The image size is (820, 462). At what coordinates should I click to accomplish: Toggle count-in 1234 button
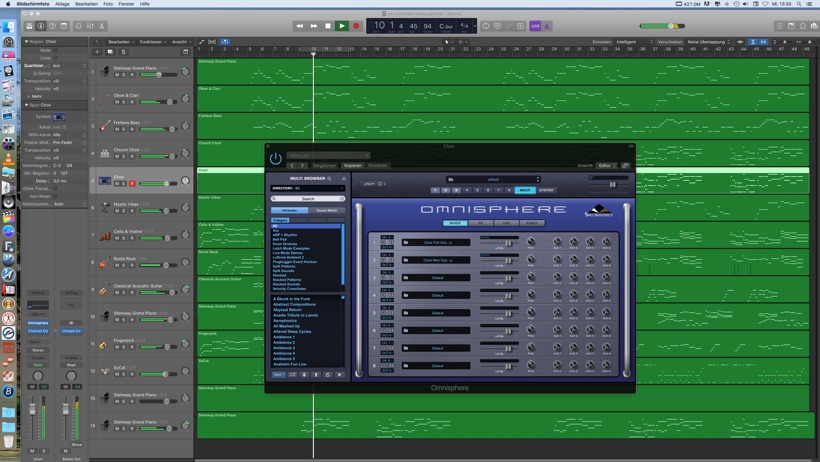535,26
